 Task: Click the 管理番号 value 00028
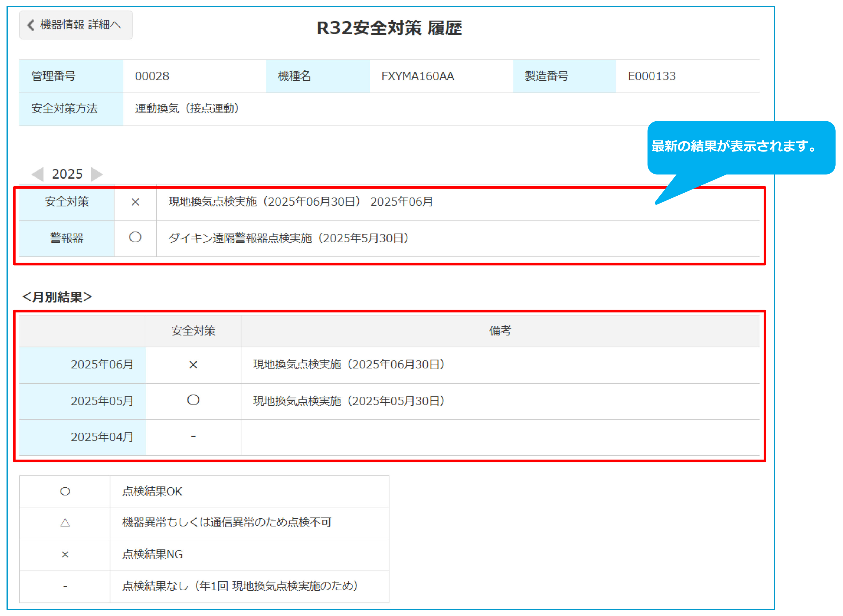click(x=152, y=76)
